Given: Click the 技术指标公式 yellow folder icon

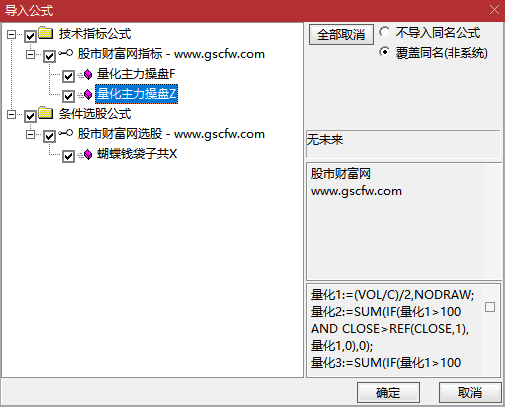Looking at the screenshot, I should coord(46,33).
